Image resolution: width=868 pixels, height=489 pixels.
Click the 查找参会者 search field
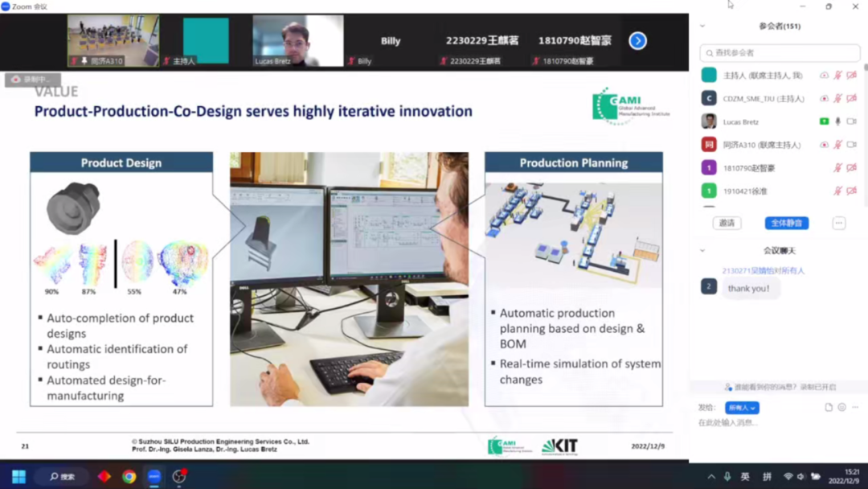point(780,52)
